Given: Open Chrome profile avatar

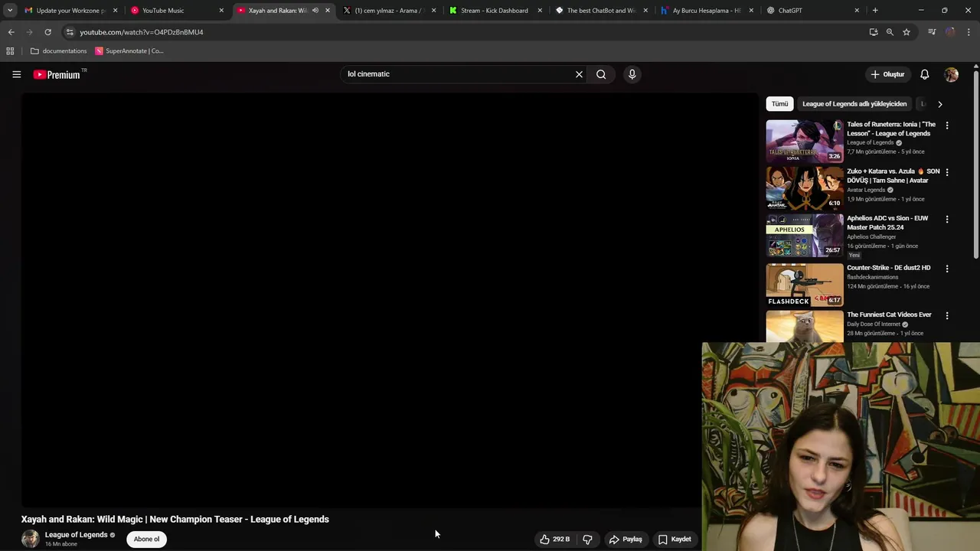Looking at the screenshot, I should 950,32.
